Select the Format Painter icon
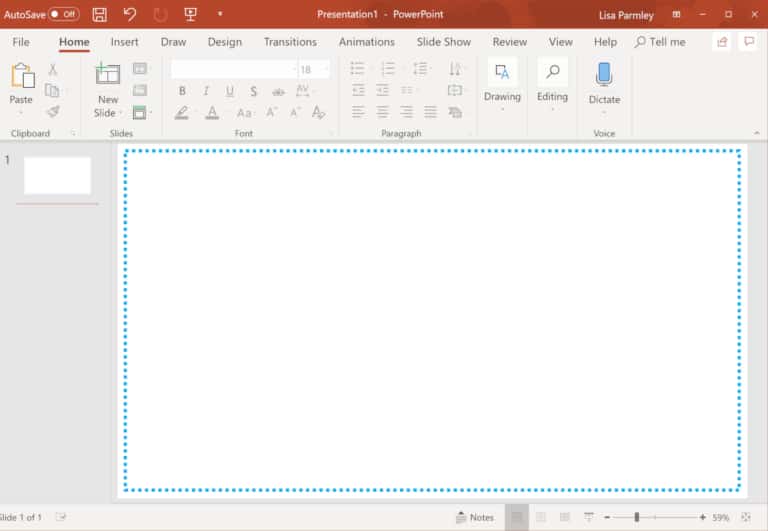The height and width of the screenshot is (531, 768). (x=53, y=112)
